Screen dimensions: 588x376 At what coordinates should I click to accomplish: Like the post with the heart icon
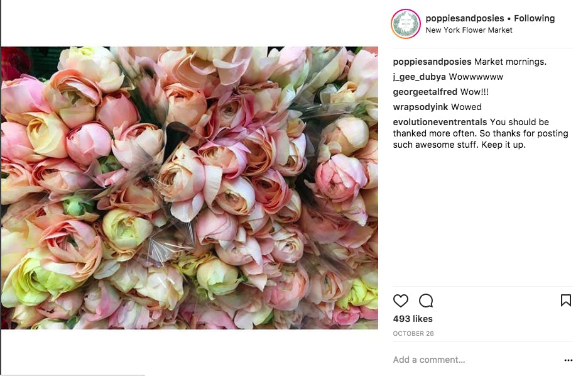point(401,301)
